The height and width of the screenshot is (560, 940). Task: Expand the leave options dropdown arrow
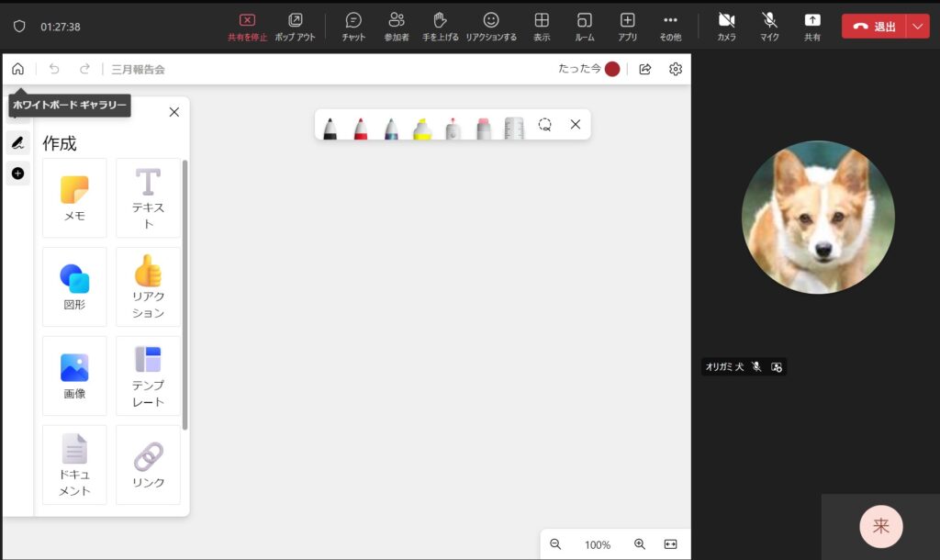click(x=918, y=27)
